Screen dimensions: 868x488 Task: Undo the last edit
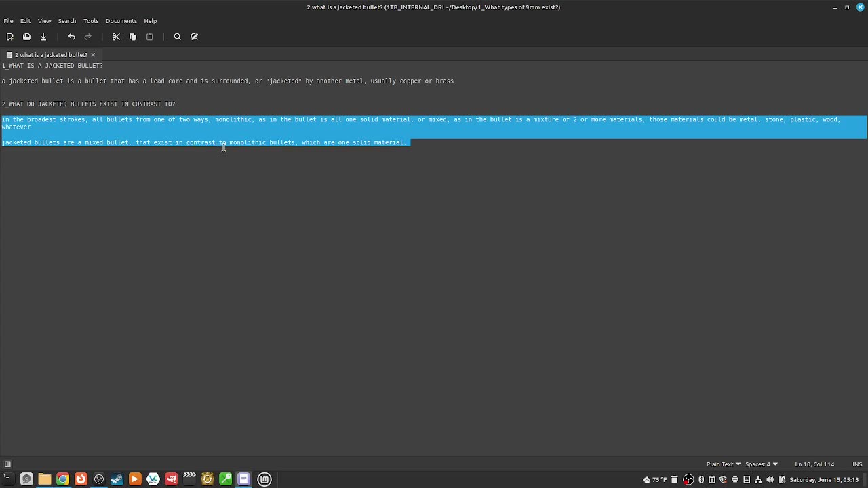71,37
